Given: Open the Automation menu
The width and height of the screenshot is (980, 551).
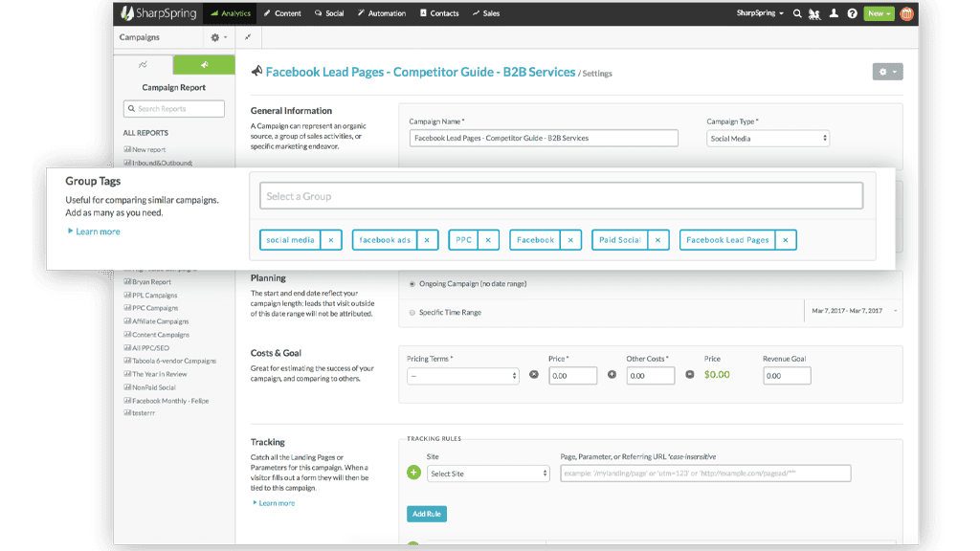Looking at the screenshot, I should click(x=382, y=13).
